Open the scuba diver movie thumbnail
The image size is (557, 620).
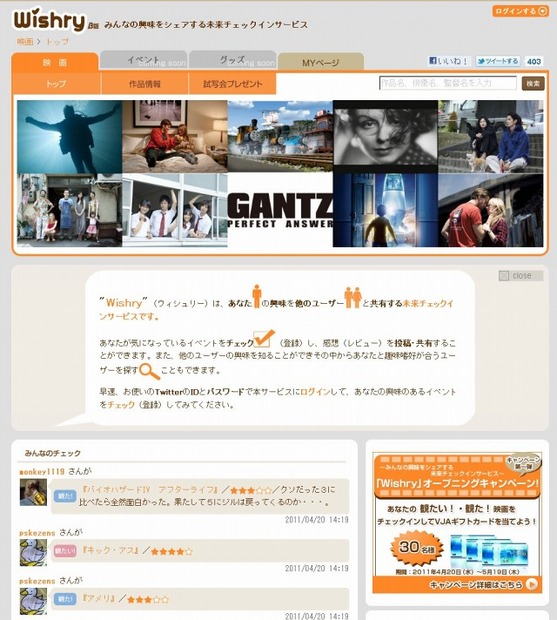(70, 136)
